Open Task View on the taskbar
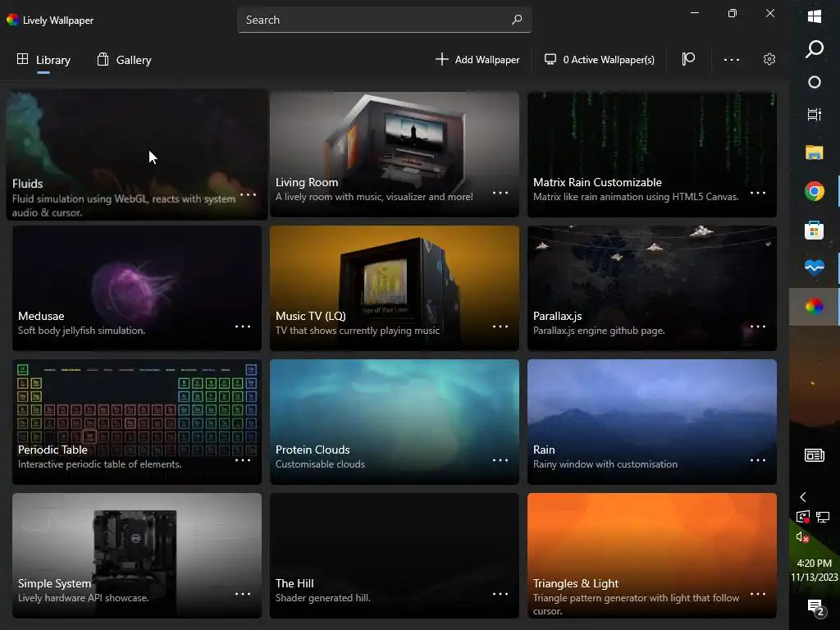The width and height of the screenshot is (840, 630). pyautogui.click(x=815, y=114)
